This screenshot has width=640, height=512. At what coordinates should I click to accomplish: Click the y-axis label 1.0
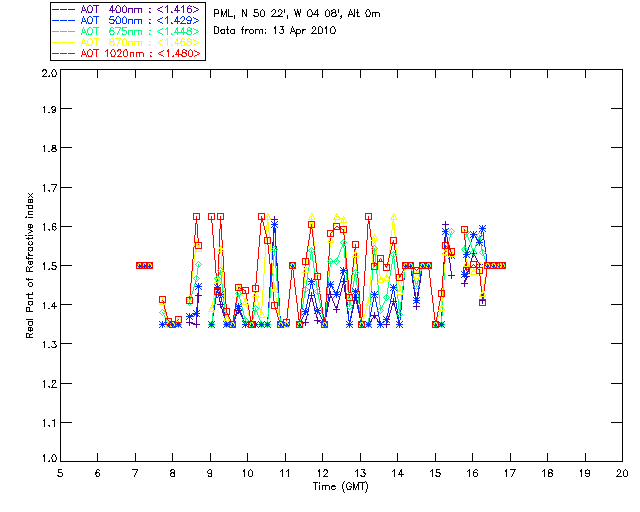(x=49, y=459)
